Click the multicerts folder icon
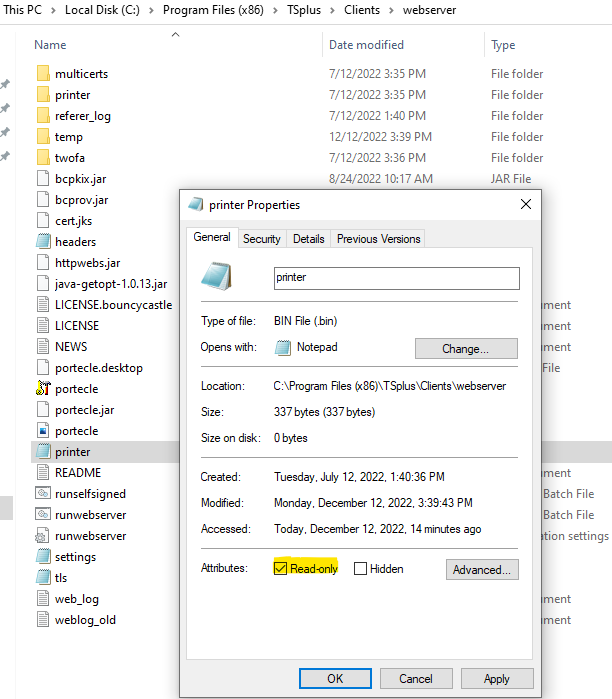The width and height of the screenshot is (612, 699). [x=43, y=74]
